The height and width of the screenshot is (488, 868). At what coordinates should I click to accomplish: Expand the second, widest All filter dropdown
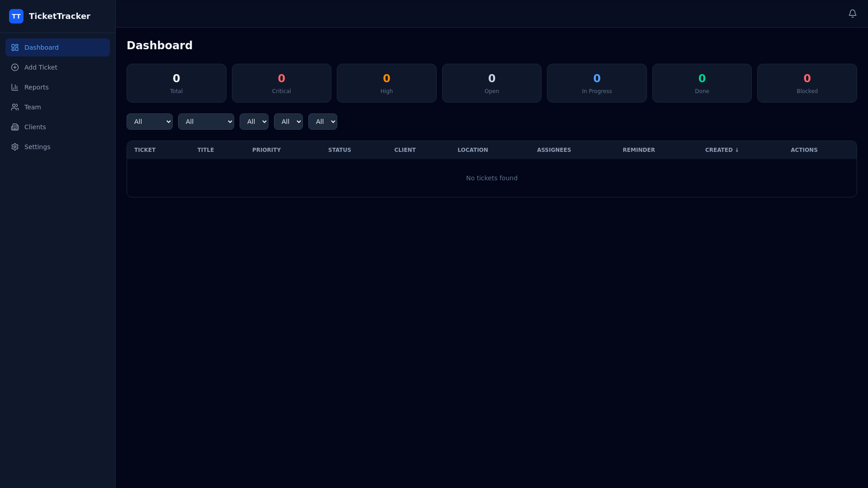click(x=206, y=122)
